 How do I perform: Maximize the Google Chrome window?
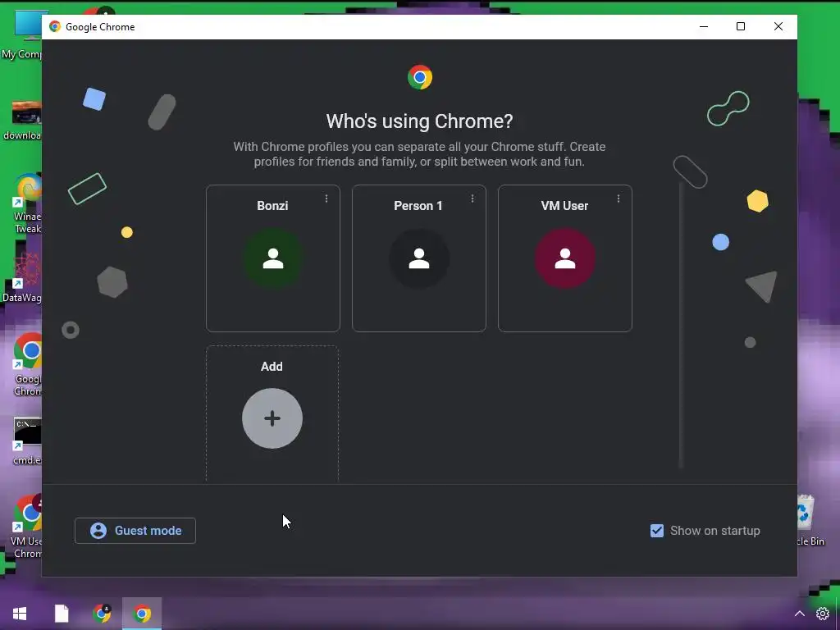coord(741,27)
